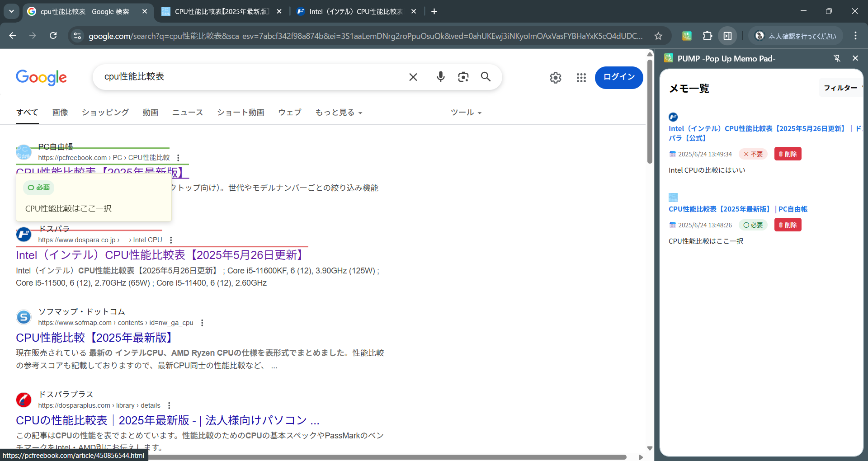This screenshot has width=868, height=461.
Task: Open more options for ドスパラ Intel CPU result
Action: (171, 240)
